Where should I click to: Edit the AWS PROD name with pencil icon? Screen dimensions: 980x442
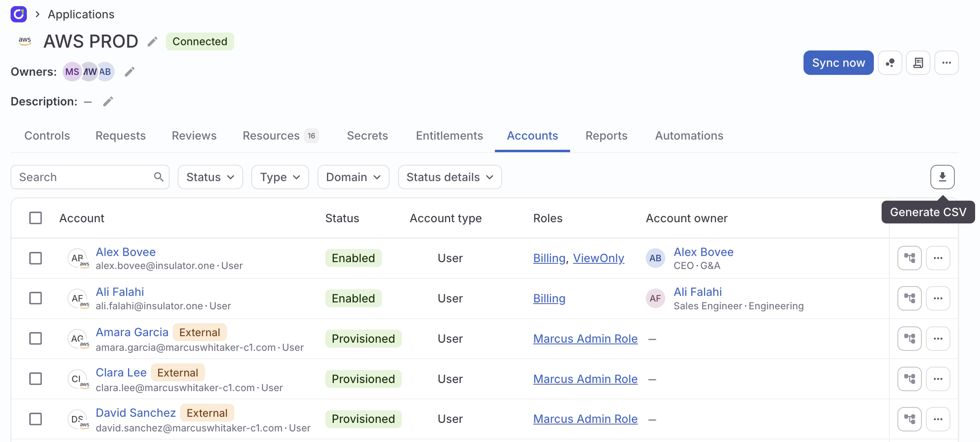(152, 41)
